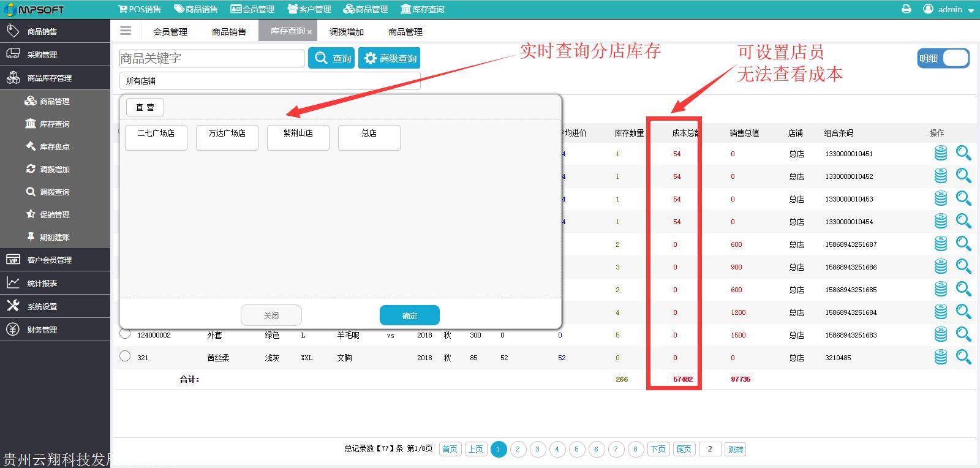The height and width of the screenshot is (468, 980).
Task: Select the 直营 store category
Action: 145,107
